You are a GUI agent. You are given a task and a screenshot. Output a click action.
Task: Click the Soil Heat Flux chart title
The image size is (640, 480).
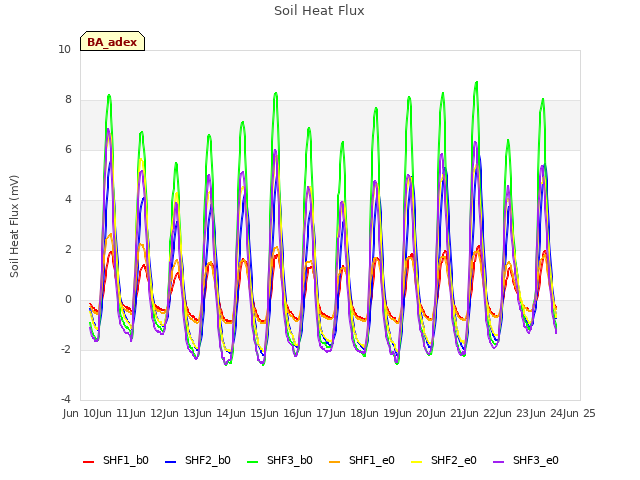coord(319,11)
